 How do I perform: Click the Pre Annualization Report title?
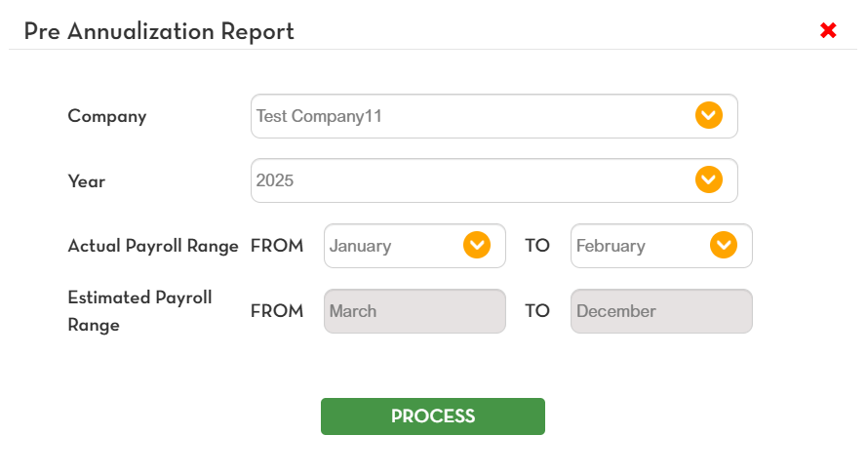click(x=159, y=31)
